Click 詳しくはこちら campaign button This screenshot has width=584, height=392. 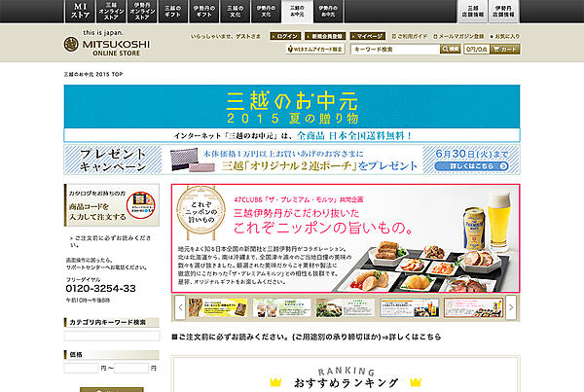471,166
